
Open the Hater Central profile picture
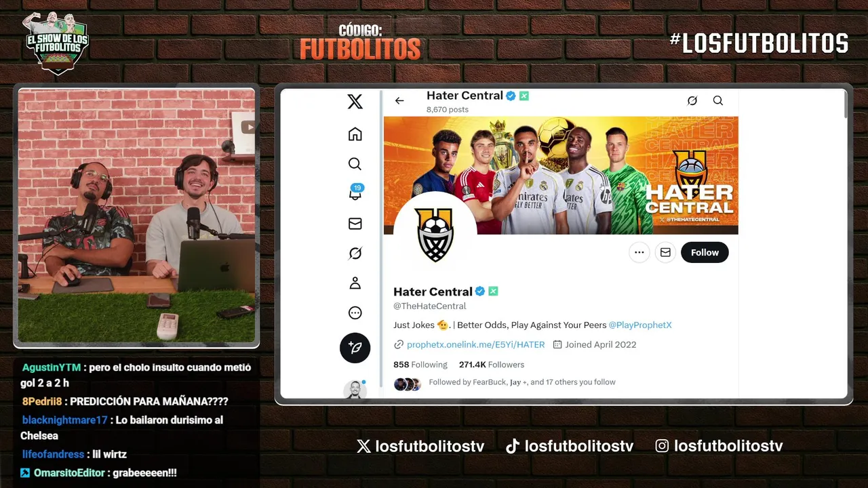(x=435, y=234)
